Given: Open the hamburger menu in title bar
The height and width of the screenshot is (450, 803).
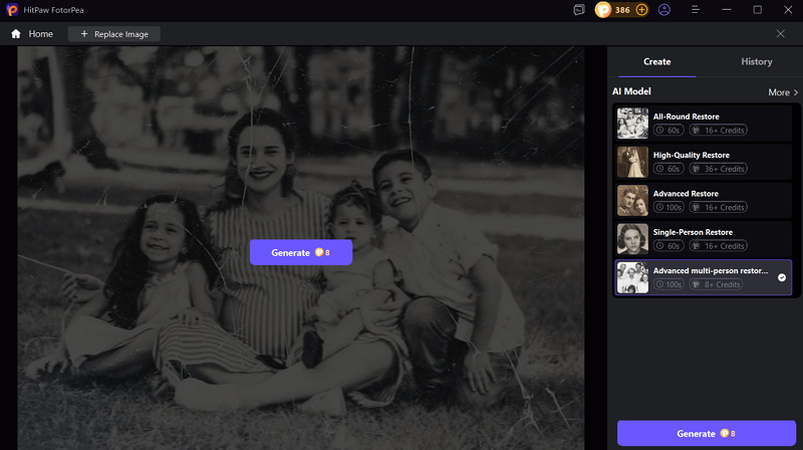Looking at the screenshot, I should point(695,10).
